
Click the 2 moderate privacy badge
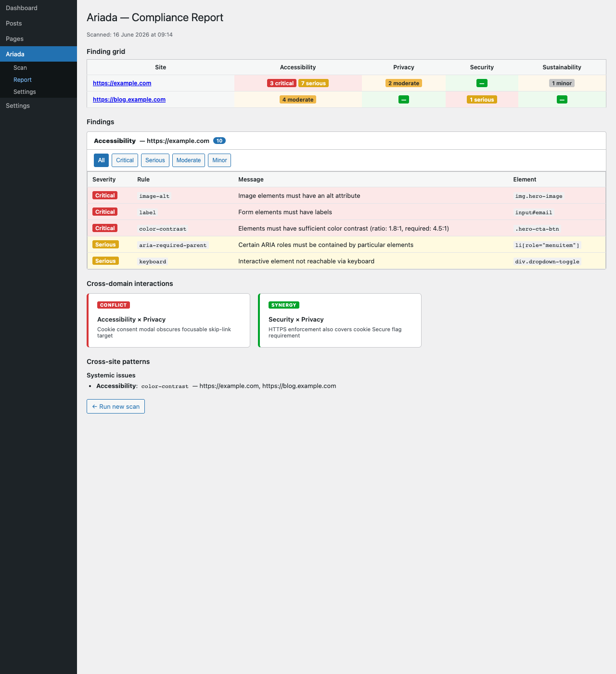pos(404,83)
